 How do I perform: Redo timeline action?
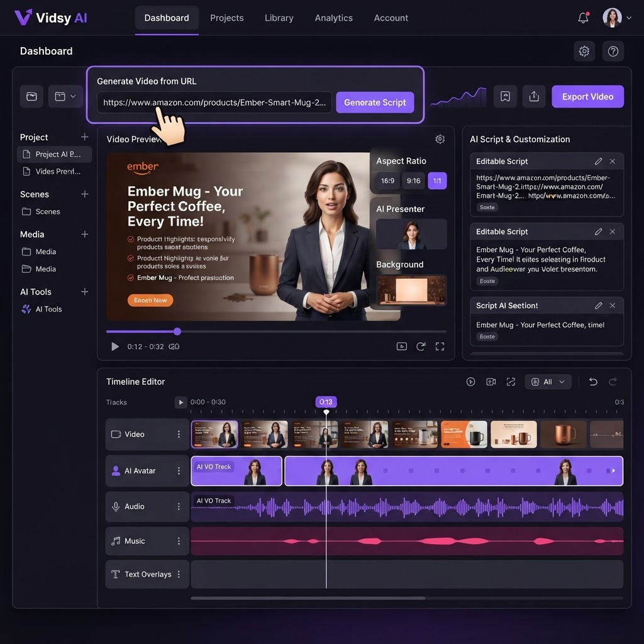click(x=613, y=382)
